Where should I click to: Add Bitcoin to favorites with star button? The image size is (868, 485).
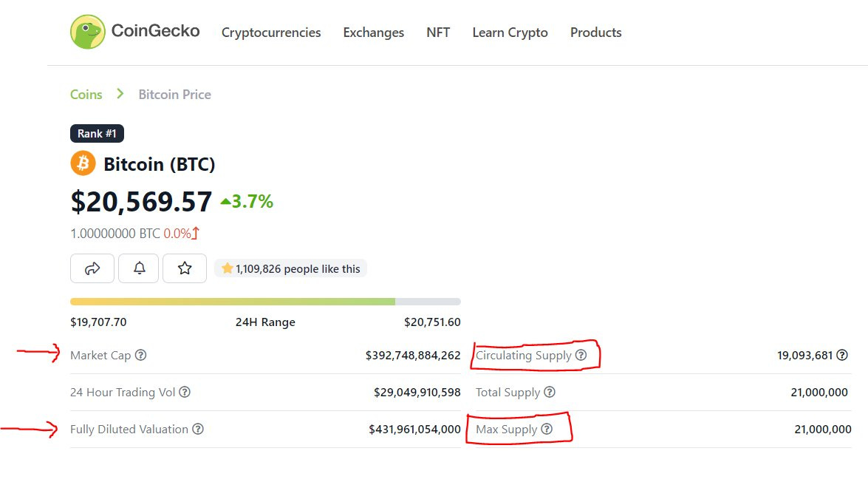click(x=185, y=268)
